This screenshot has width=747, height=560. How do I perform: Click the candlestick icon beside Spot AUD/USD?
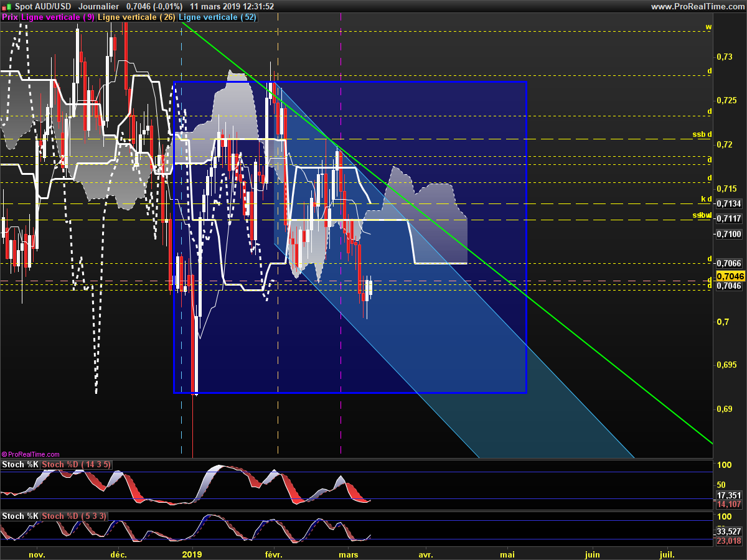(x=6, y=6)
